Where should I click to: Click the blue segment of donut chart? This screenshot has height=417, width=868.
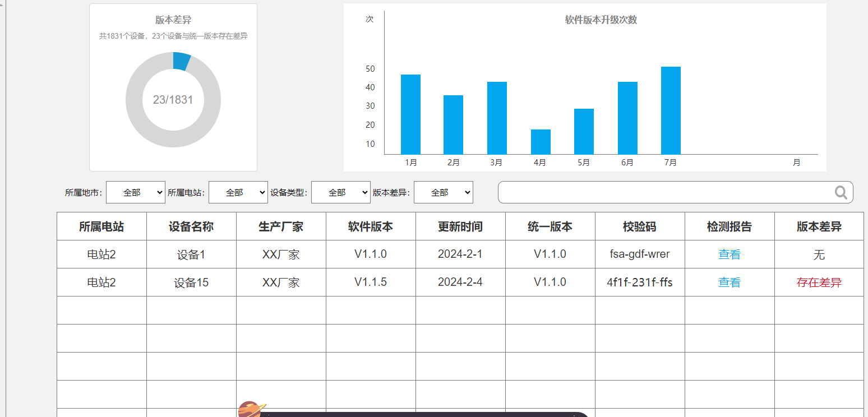pos(181,61)
